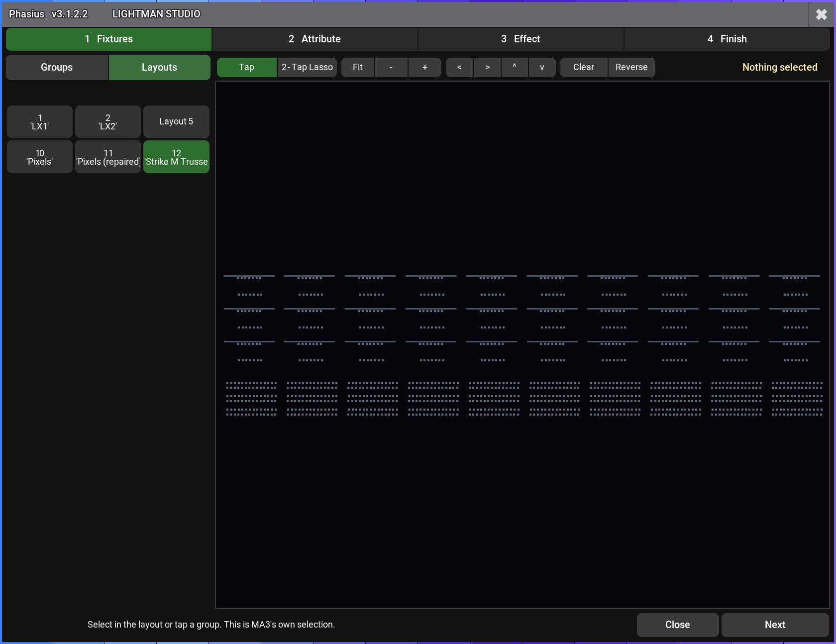This screenshot has width=836, height=644.
Task: Pan layout up with ^ arrow
Action: [x=515, y=67]
